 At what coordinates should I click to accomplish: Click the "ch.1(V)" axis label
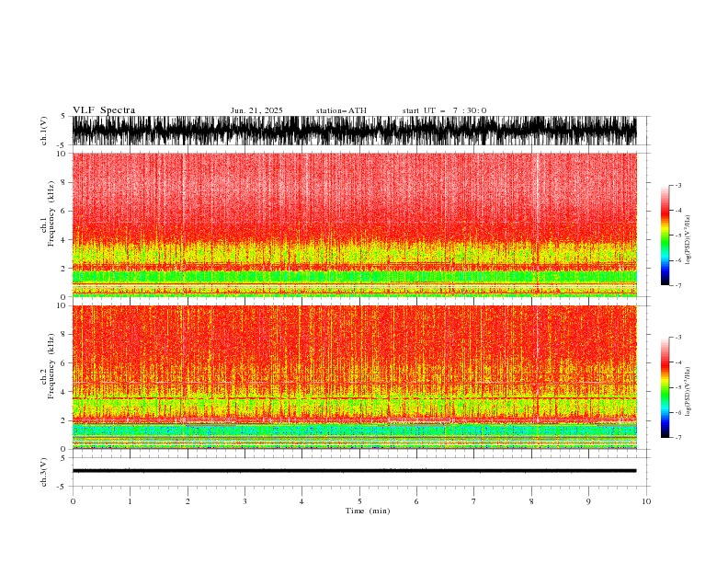pos(44,131)
